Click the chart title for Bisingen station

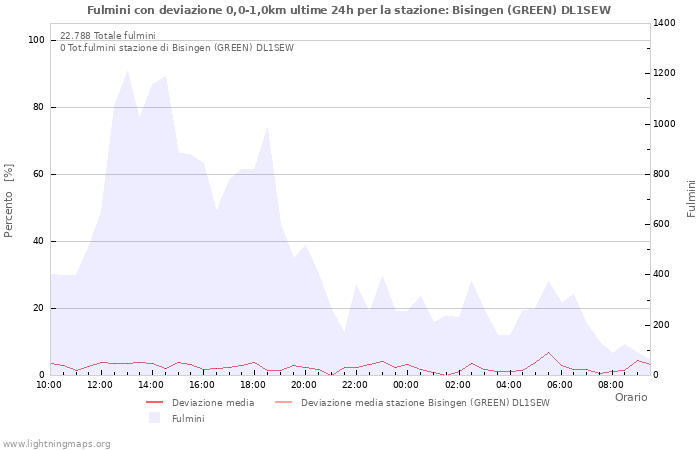click(x=349, y=10)
